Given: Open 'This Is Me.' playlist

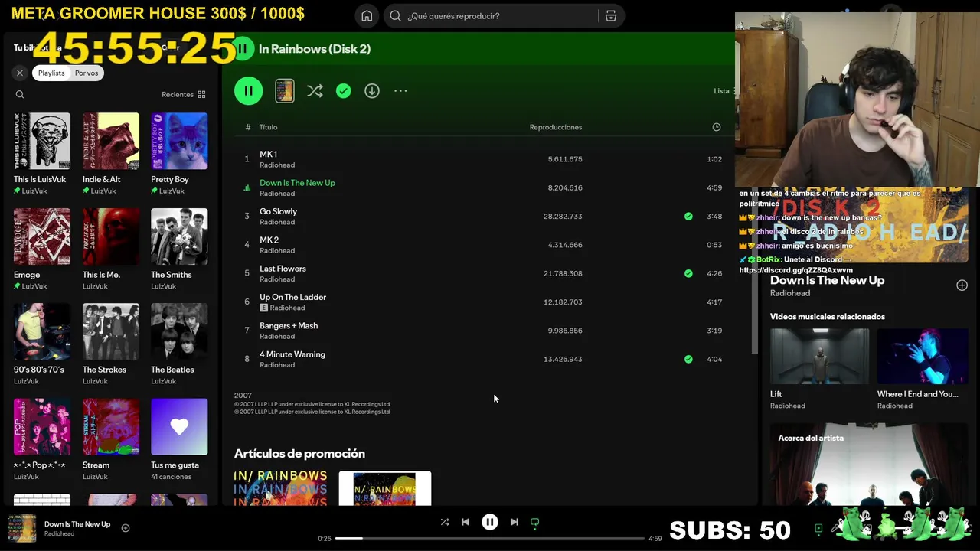Looking at the screenshot, I should click(111, 249).
